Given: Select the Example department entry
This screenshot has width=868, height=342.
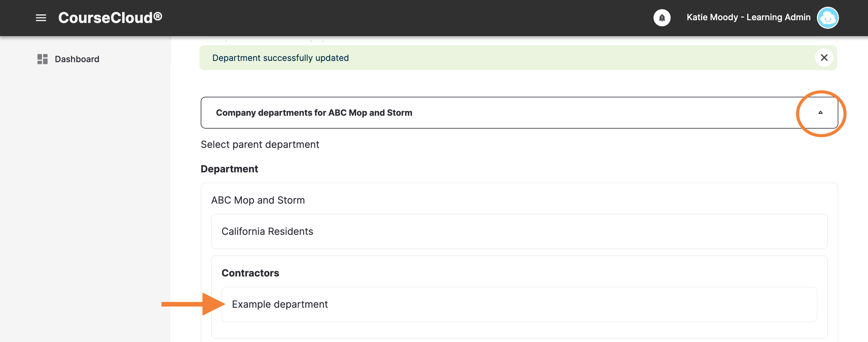Looking at the screenshot, I should click(x=519, y=304).
